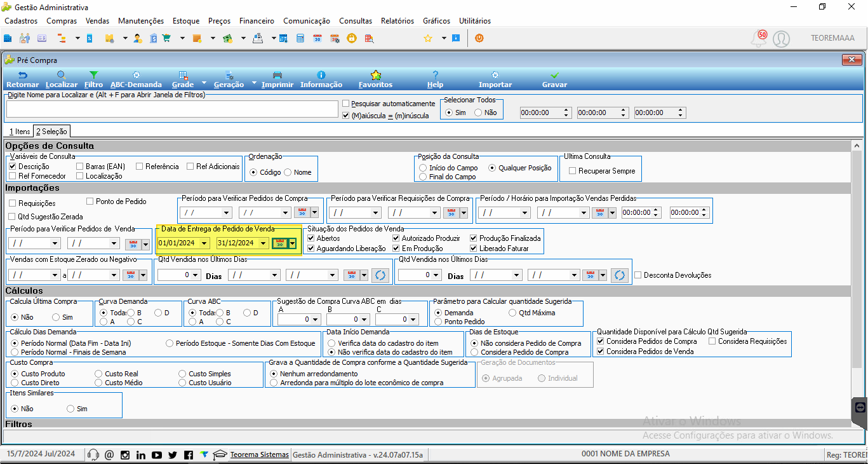Open the Filtro funnel tool
The width and height of the screenshot is (868, 464).
click(93, 79)
